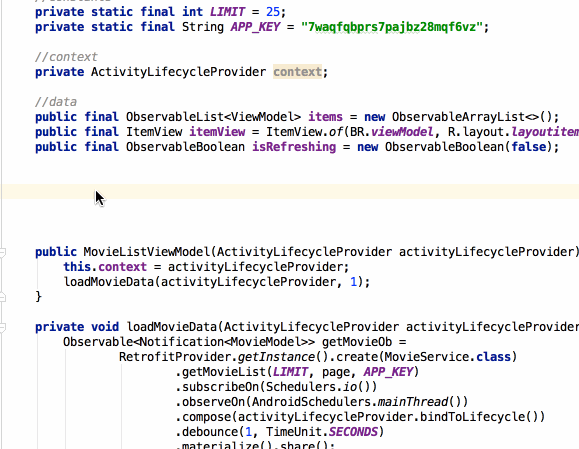Click the highlighted context field name
Viewport: 579px width, 449px height.
pyautogui.click(x=297, y=72)
